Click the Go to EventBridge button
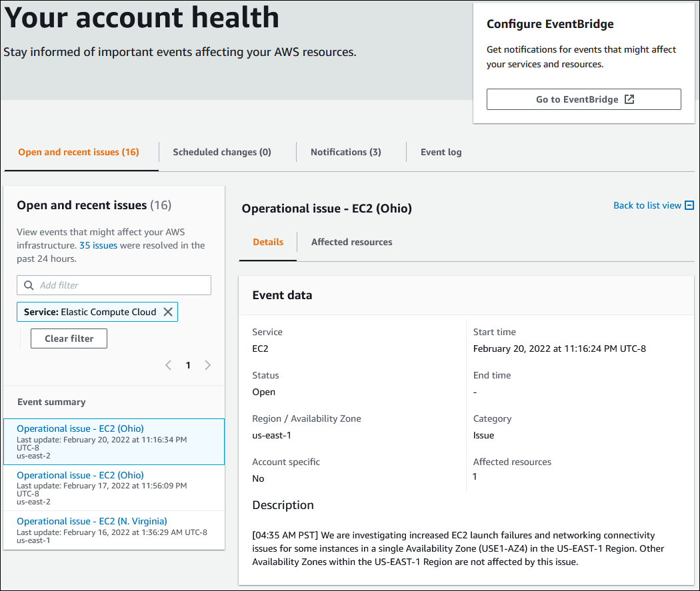Screen dimensions: 700x591 coord(583,99)
